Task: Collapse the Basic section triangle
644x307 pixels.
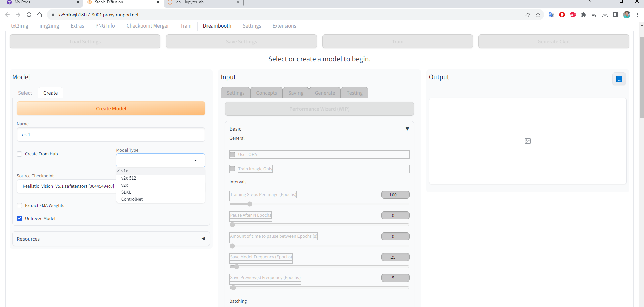Action: (407, 129)
